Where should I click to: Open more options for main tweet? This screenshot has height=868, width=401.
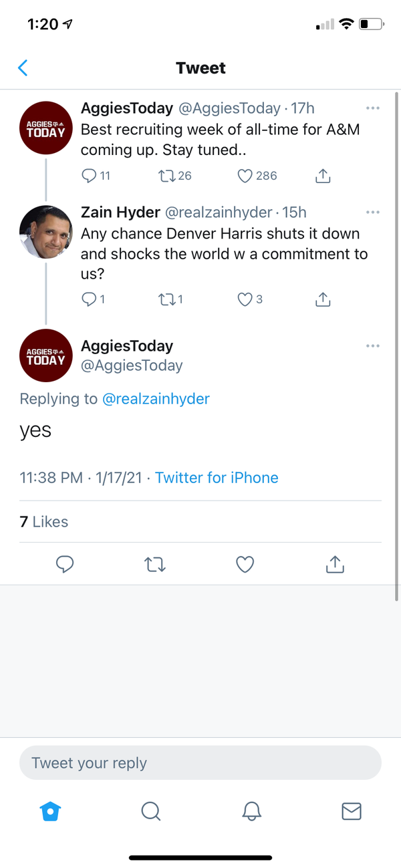coord(373,345)
